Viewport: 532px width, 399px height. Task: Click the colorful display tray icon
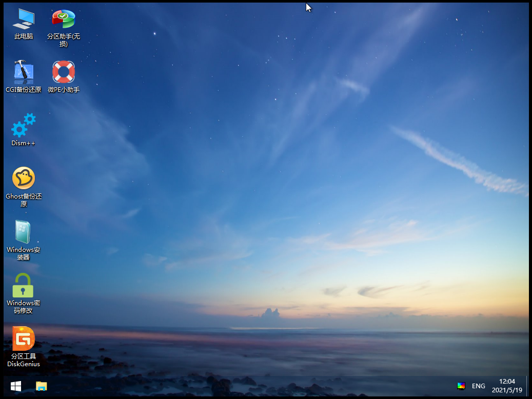[x=461, y=386]
